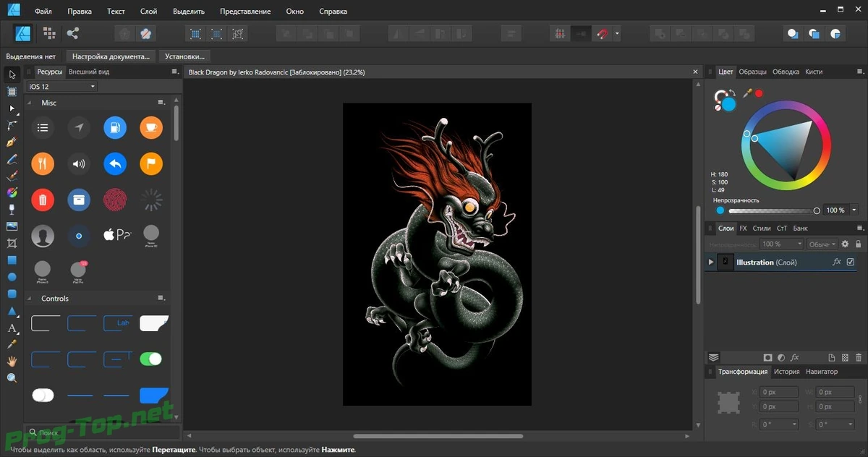Toggle snapping magnet button

pyautogui.click(x=602, y=33)
